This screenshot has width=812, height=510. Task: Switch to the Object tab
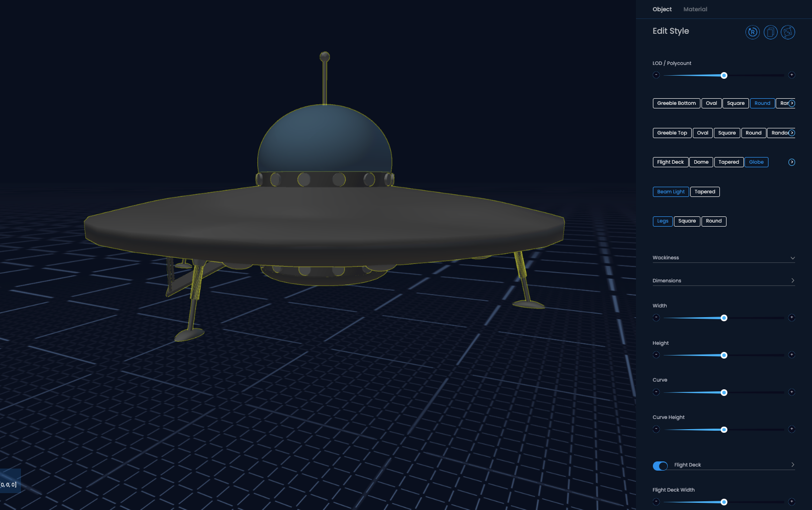pos(662,9)
